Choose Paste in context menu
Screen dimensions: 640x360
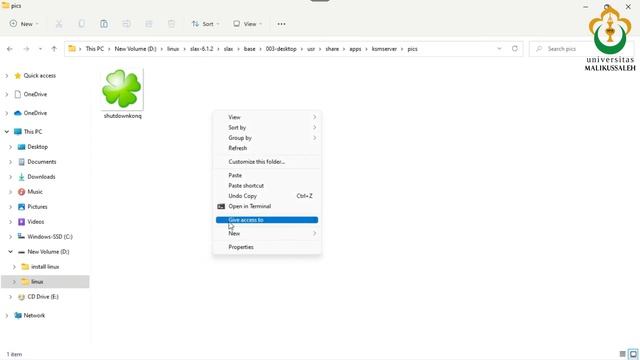267,175
